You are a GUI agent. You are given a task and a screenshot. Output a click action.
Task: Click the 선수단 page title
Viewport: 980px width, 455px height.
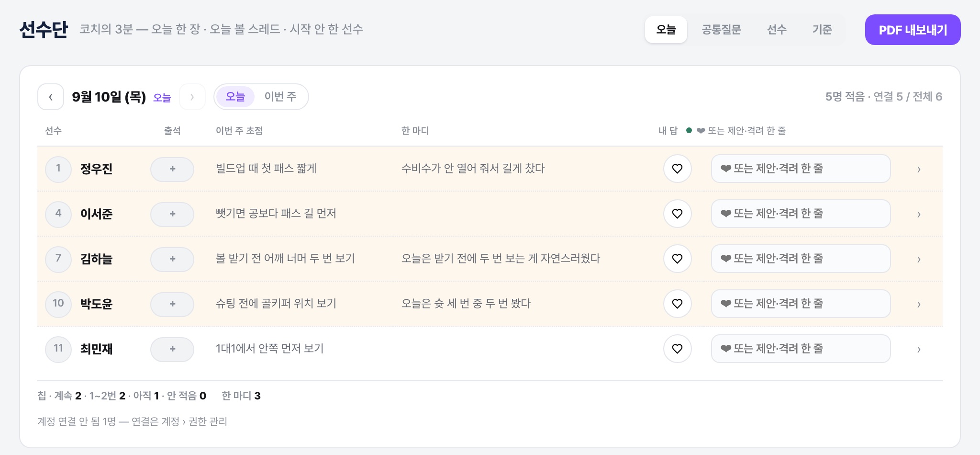(x=44, y=30)
